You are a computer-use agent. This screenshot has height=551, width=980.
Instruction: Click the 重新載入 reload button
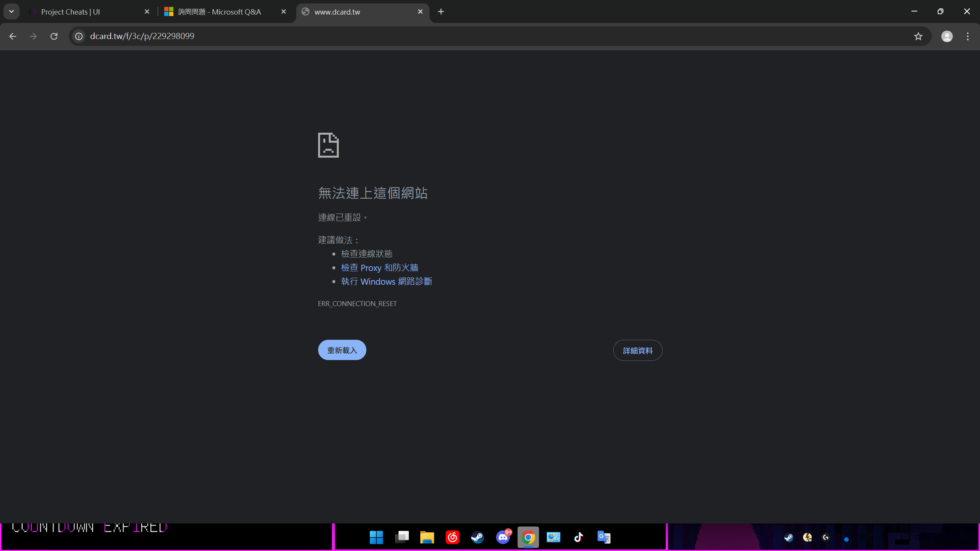click(341, 350)
